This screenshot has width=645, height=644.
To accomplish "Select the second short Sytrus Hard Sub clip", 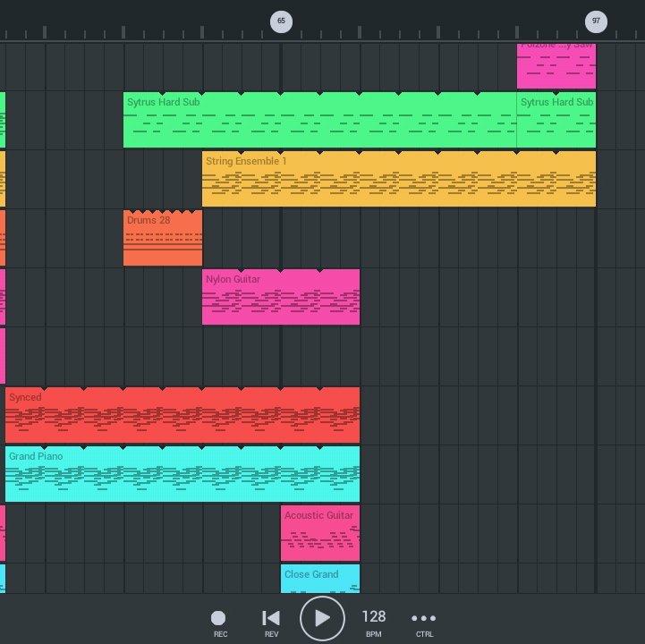I will (556, 120).
